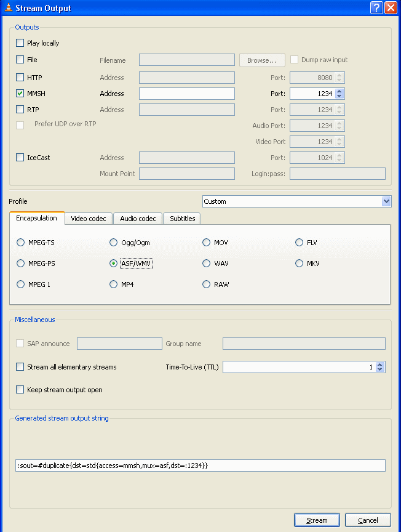The width and height of the screenshot is (401, 532).
Task: Click the MMSH Address input field
Action: 187,94
